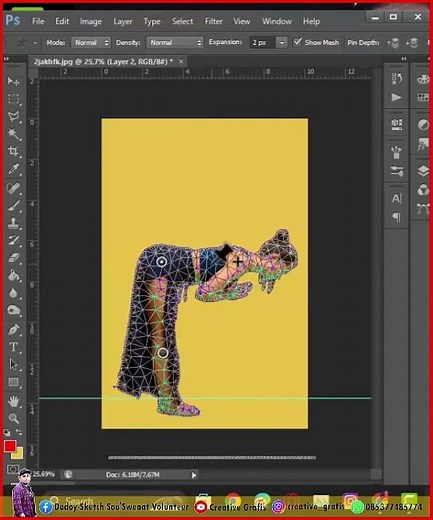Select the Crop tool

pyautogui.click(x=13, y=151)
